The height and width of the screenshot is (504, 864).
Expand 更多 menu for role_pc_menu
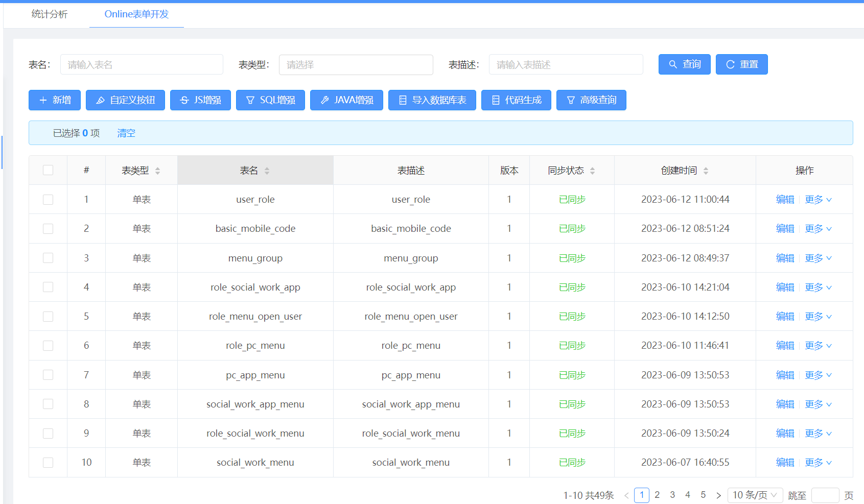pos(818,346)
